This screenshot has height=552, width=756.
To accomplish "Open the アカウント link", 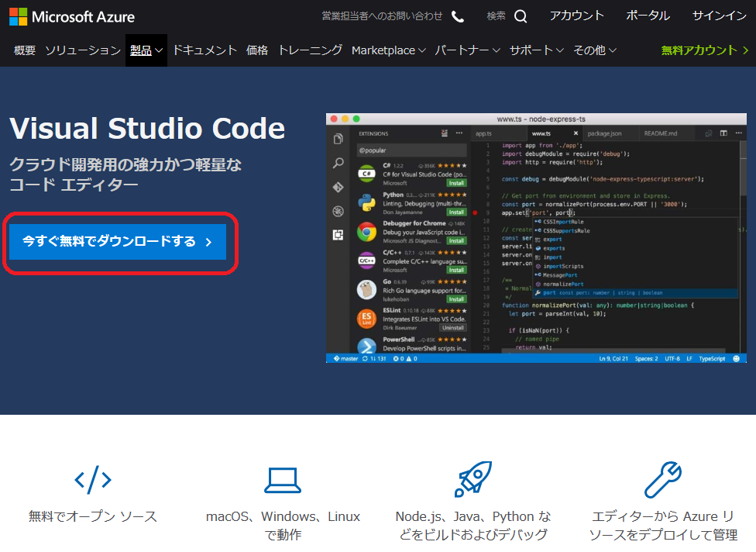I will coord(576,16).
